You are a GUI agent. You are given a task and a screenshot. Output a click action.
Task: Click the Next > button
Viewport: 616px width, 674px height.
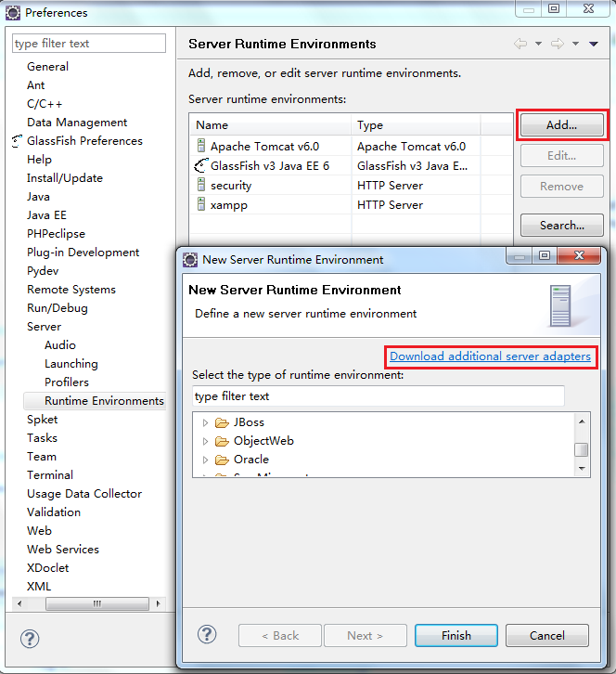click(x=366, y=635)
